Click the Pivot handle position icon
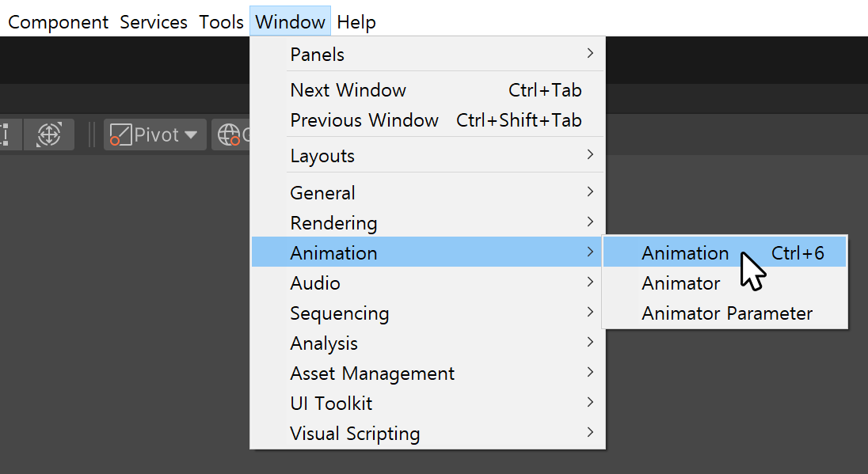The width and height of the screenshot is (868, 474). (x=120, y=135)
